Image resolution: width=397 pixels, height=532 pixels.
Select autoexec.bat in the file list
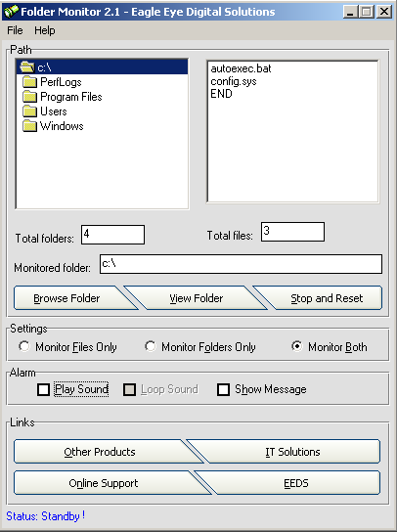(241, 68)
